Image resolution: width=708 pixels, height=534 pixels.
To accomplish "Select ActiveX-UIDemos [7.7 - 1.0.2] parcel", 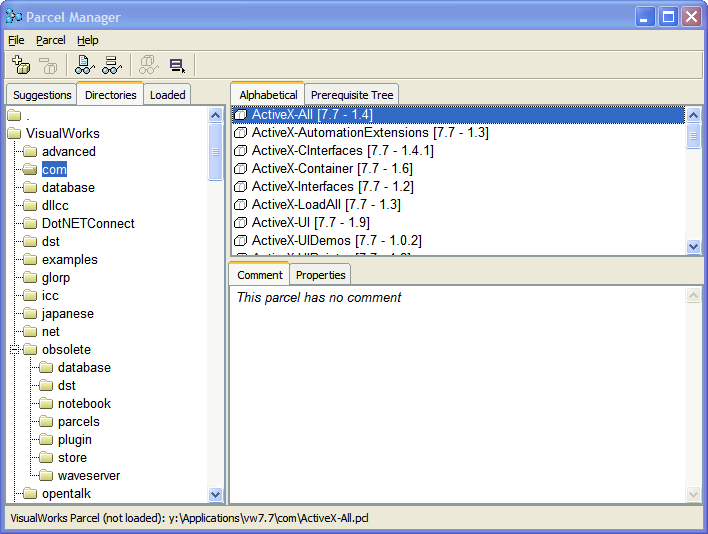I will pyautogui.click(x=458, y=241).
